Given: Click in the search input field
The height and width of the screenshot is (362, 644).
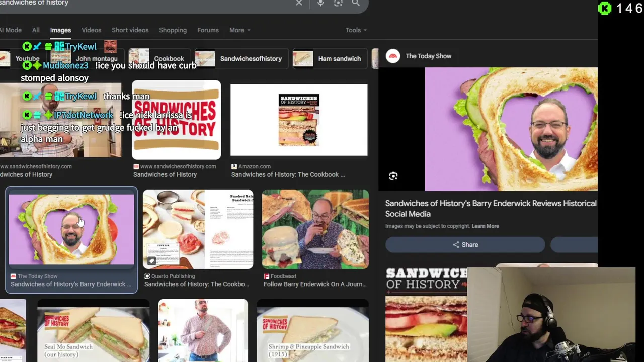Looking at the screenshot, I should [146, 3].
